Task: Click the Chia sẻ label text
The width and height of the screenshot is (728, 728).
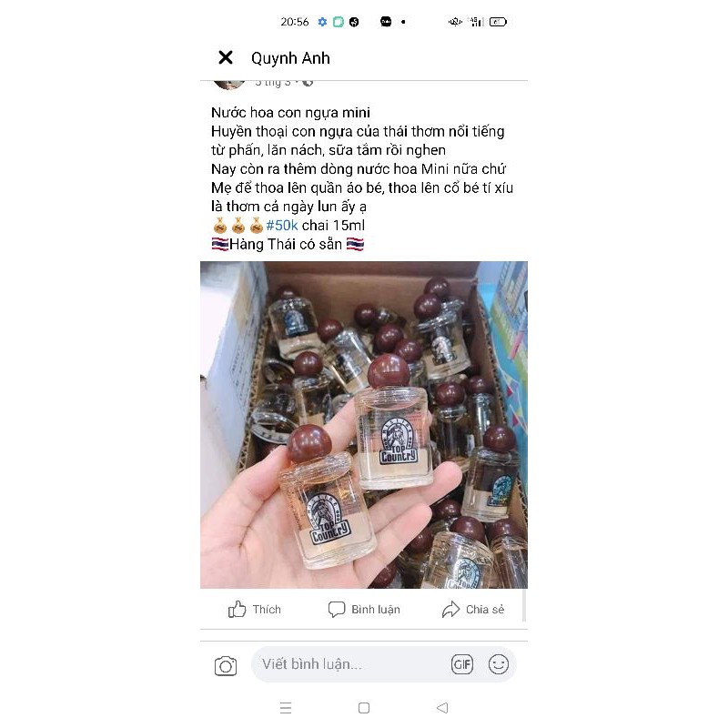Action: coord(485,609)
